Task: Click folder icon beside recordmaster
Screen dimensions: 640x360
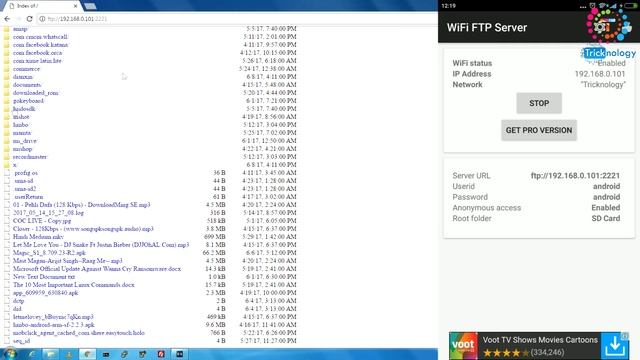Action: coord(7,157)
